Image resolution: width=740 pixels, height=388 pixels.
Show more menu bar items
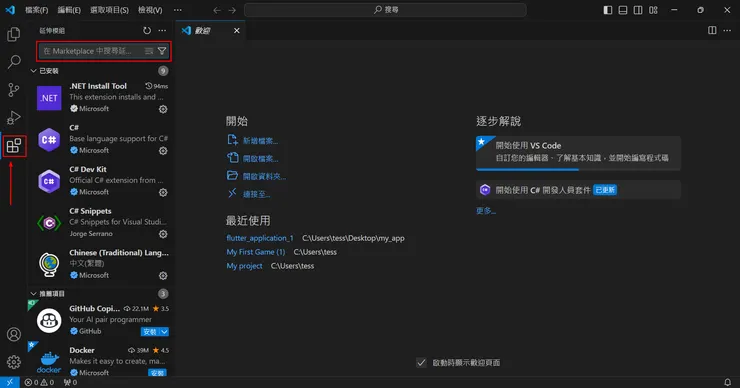[x=177, y=10]
